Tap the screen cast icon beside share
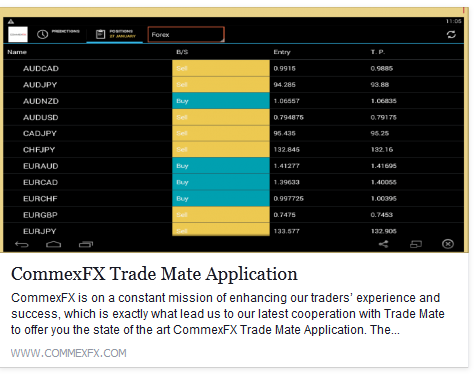The width and height of the screenshot is (474, 375). (x=416, y=244)
